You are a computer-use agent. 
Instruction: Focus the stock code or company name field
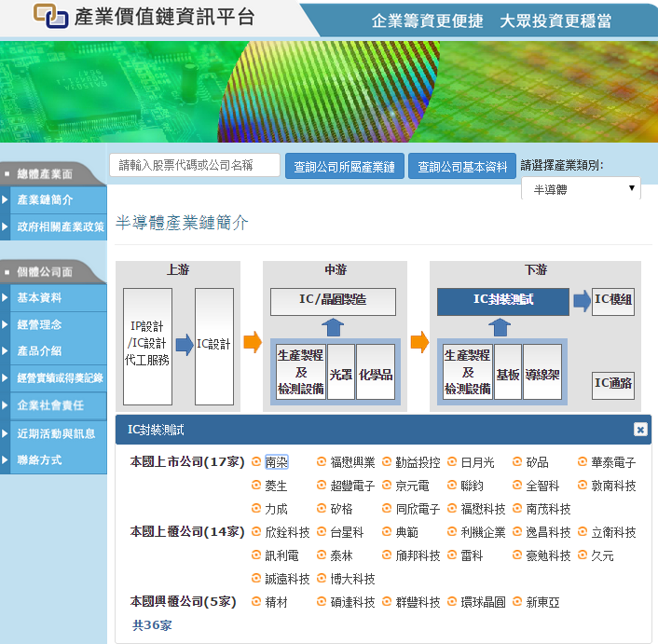[195, 165]
